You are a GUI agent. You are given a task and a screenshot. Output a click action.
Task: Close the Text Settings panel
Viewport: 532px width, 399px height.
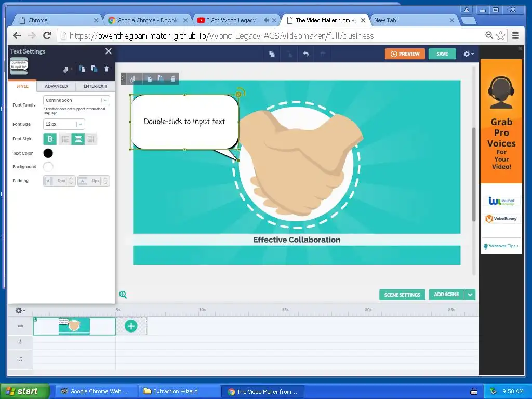[108, 51]
